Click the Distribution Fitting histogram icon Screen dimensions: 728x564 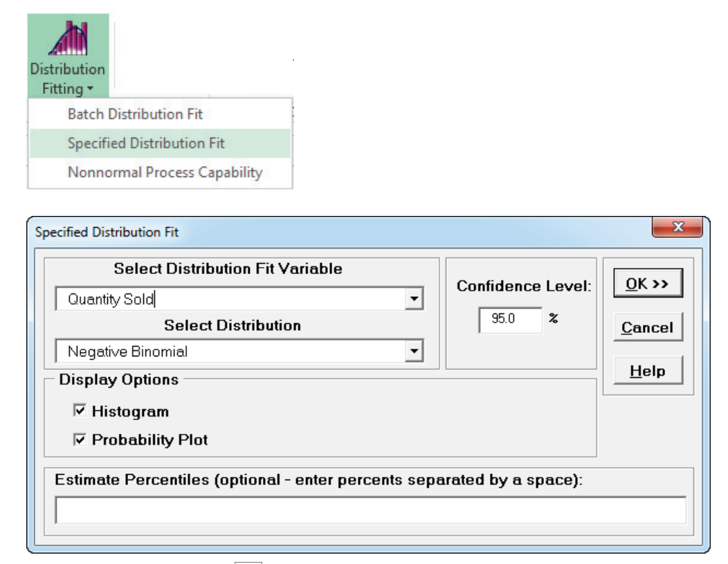pos(68,38)
